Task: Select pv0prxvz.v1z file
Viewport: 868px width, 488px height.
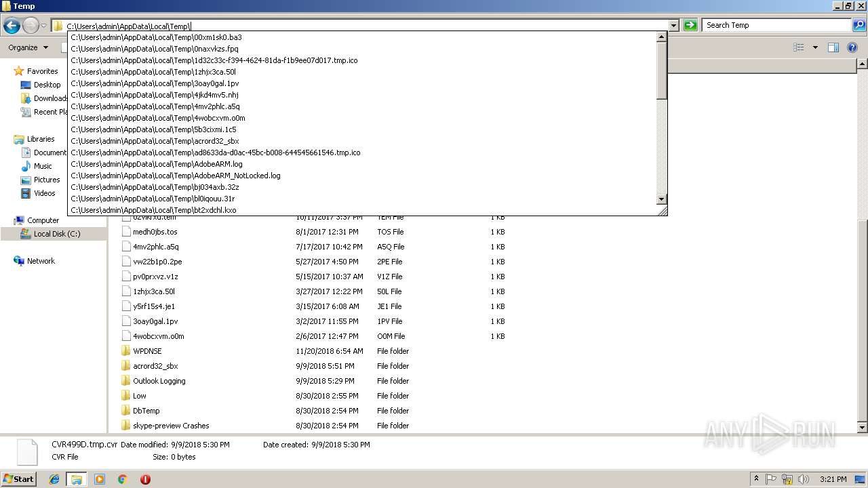Action: point(155,277)
